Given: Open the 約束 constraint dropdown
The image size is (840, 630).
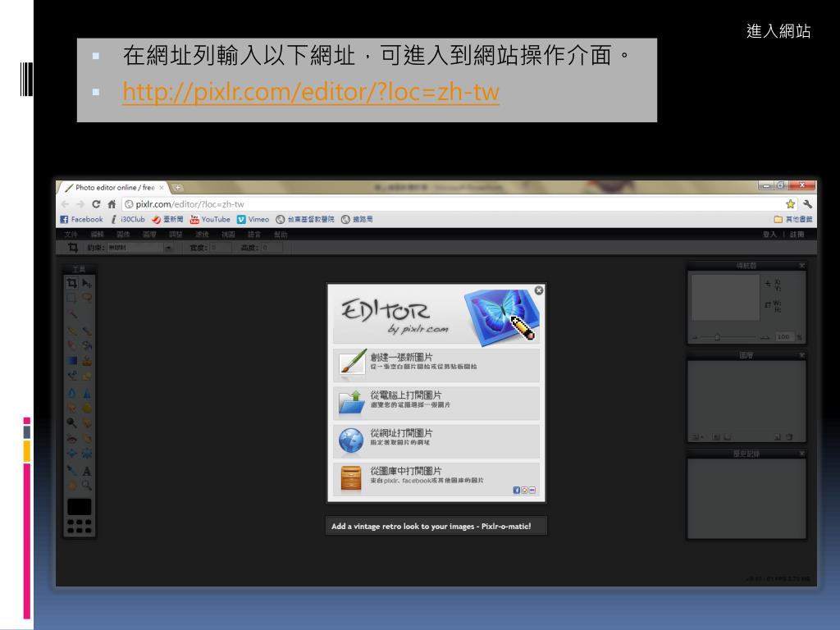Looking at the screenshot, I should (139, 248).
